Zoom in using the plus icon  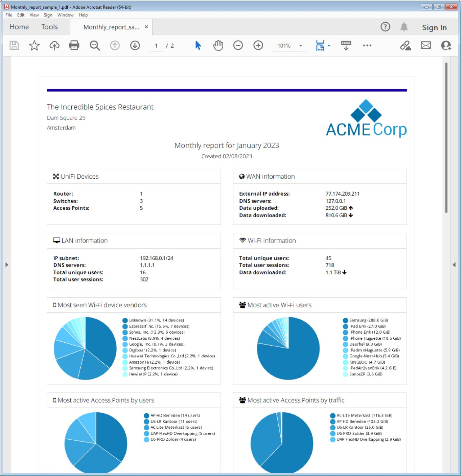pyautogui.click(x=258, y=45)
